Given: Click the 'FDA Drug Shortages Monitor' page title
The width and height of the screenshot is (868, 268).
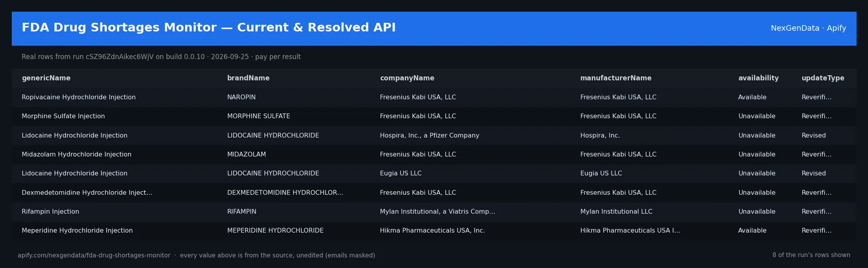Looking at the screenshot, I should 208,27.
